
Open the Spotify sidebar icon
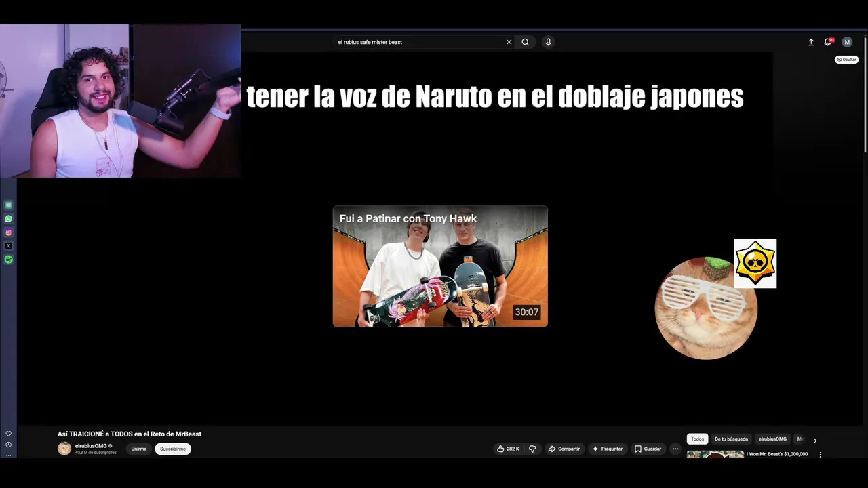pos(9,260)
